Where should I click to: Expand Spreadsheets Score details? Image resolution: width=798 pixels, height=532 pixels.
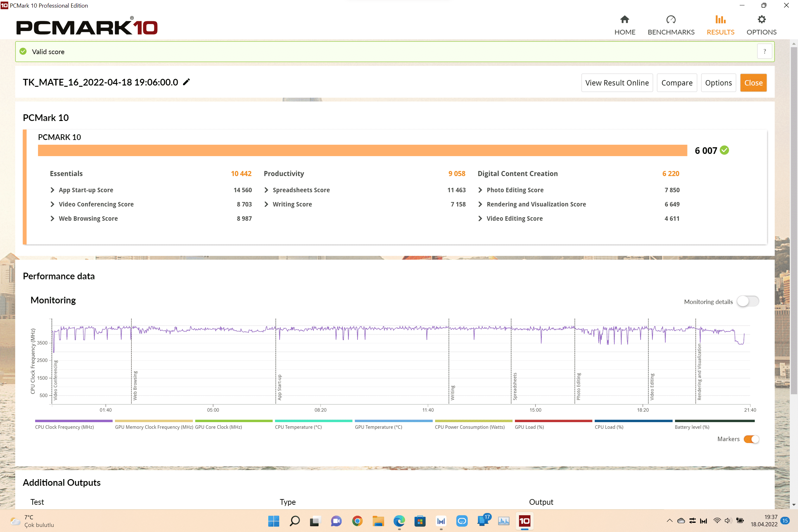[x=266, y=190]
